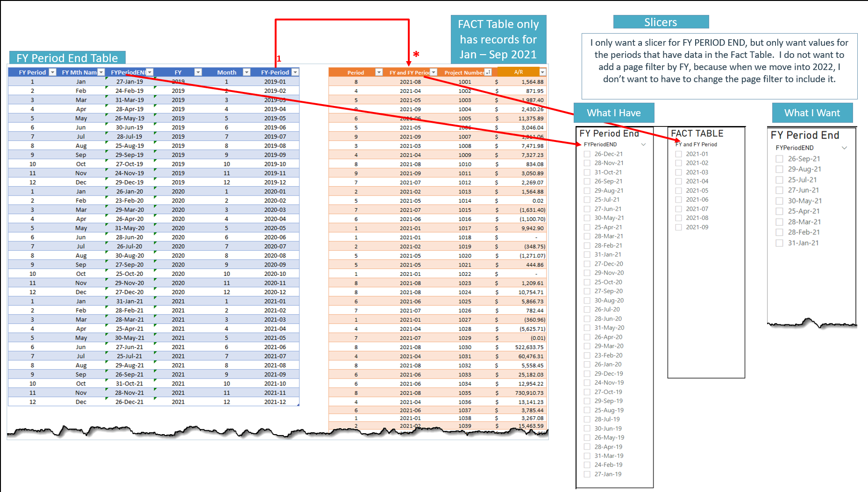This screenshot has width=868, height=492.
Task: Open the A/R column filter
Action: click(542, 72)
